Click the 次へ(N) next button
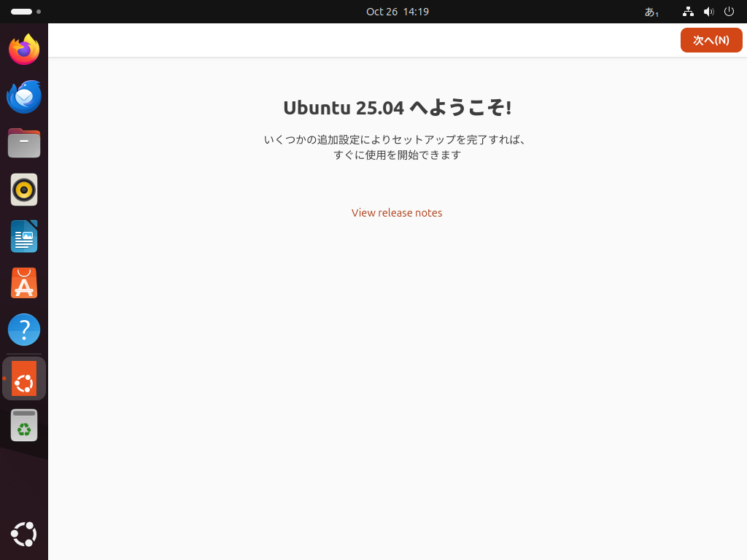747x560 pixels. (x=711, y=40)
